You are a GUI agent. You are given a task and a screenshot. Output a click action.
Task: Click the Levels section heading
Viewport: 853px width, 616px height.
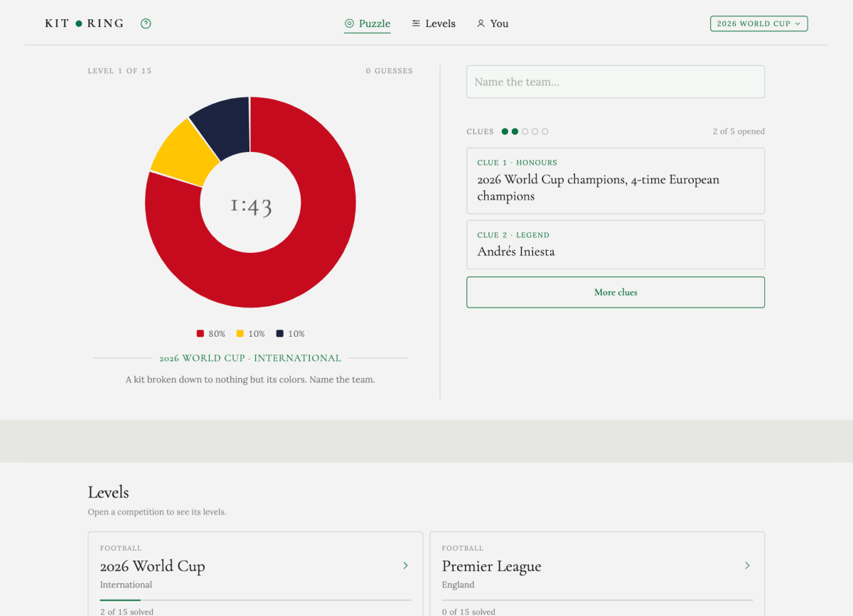[x=108, y=492]
